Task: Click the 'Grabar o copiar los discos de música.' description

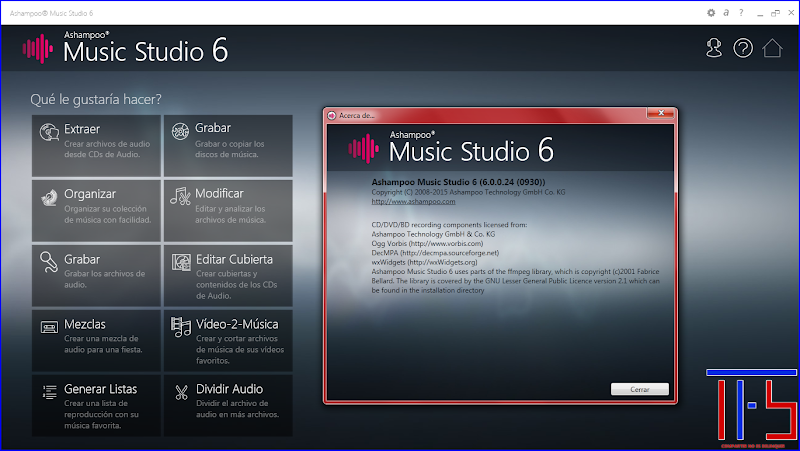Action: pyautogui.click(x=230, y=149)
